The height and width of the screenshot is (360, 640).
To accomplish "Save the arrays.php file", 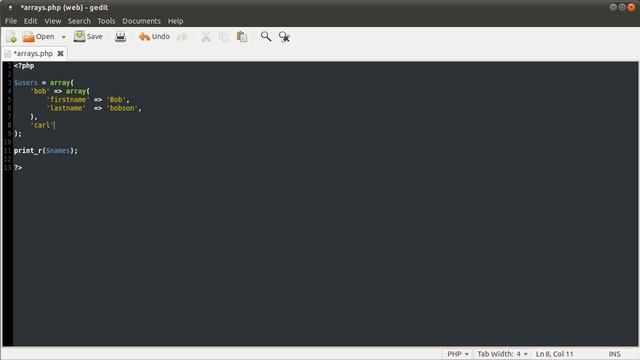I will pos(88,37).
